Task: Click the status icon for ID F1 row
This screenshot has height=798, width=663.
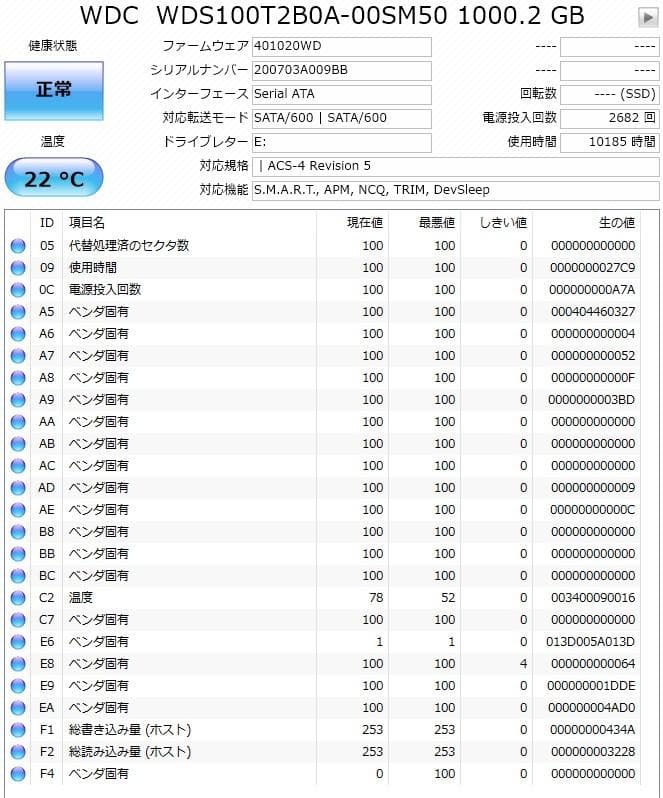Action: click(18, 730)
